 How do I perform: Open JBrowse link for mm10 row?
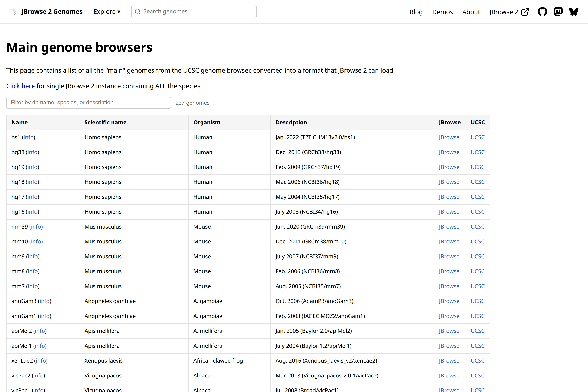pos(449,241)
